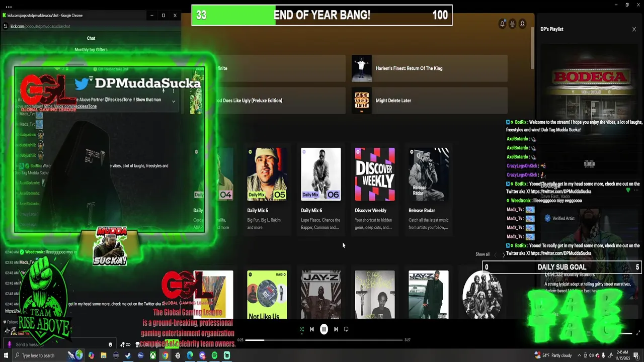Open File Explorer from the taskbar
The height and width of the screenshot is (362, 644).
coord(103,355)
